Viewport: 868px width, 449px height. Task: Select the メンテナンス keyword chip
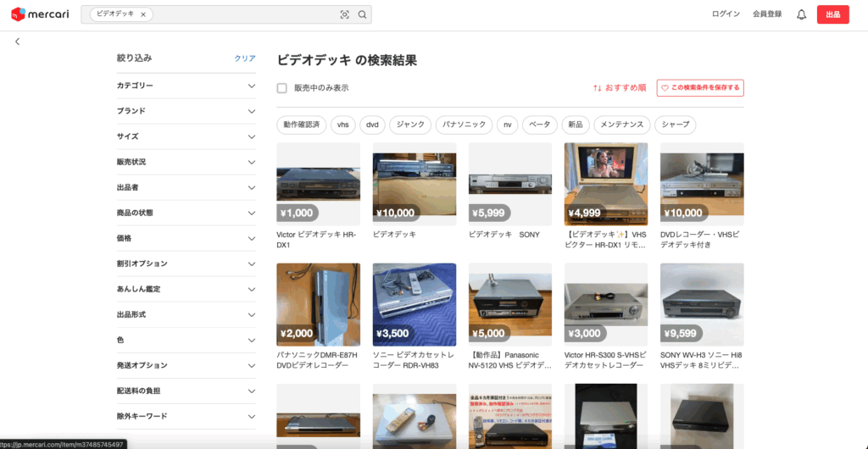point(621,125)
